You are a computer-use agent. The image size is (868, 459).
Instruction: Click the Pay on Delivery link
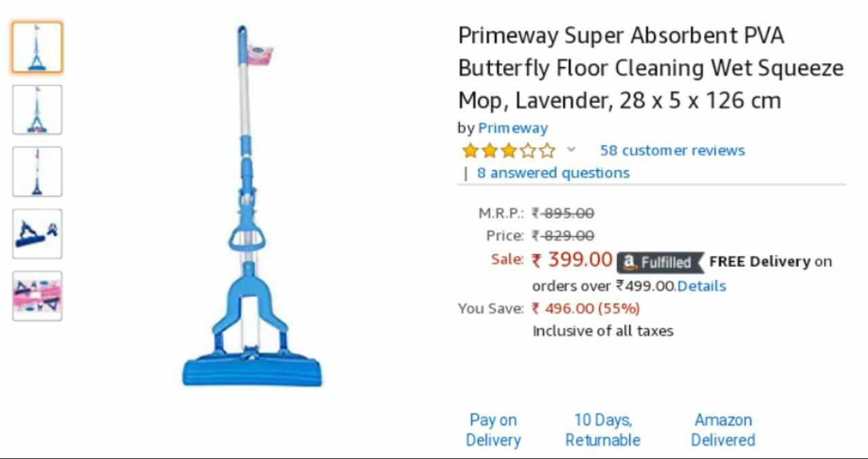click(x=493, y=430)
